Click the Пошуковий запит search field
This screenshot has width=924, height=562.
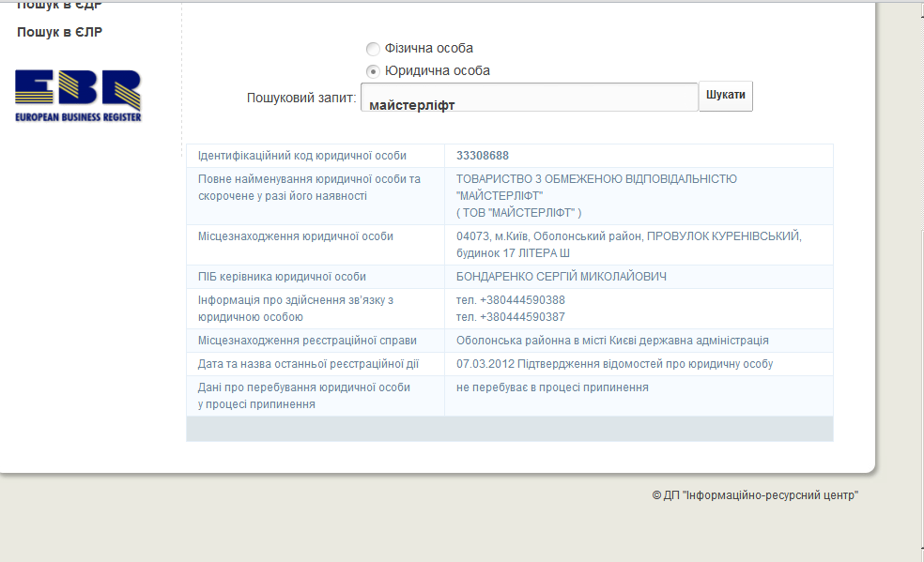point(530,97)
